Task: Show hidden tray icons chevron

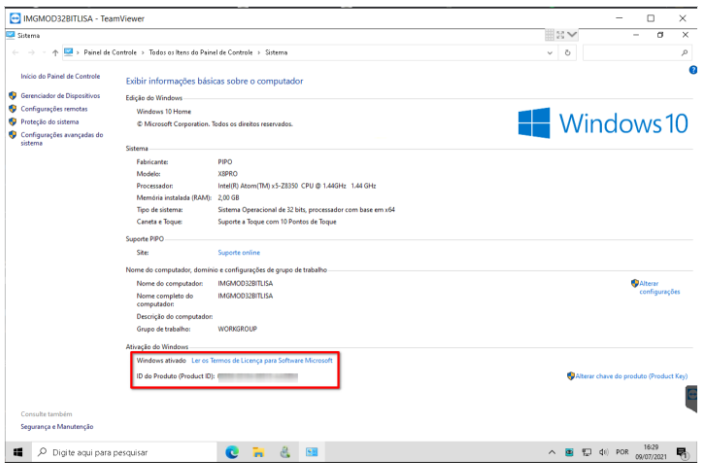Action: click(552, 452)
